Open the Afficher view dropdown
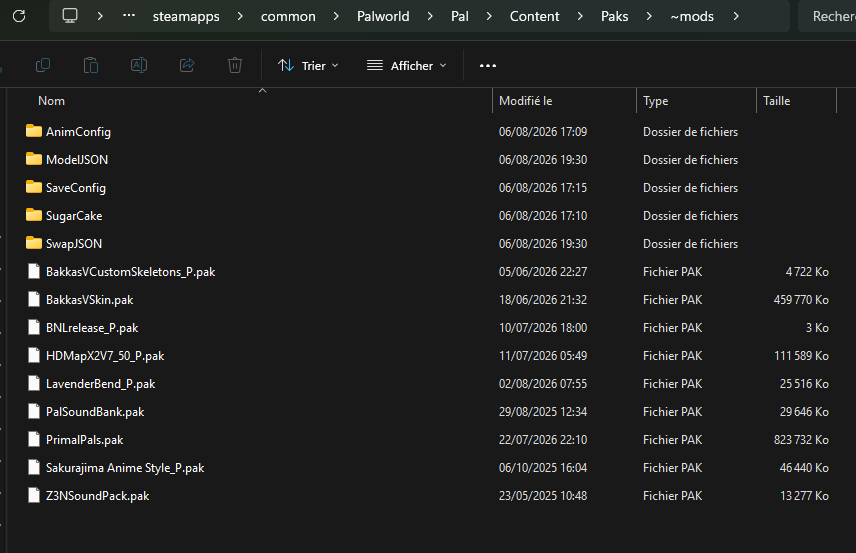 point(407,66)
